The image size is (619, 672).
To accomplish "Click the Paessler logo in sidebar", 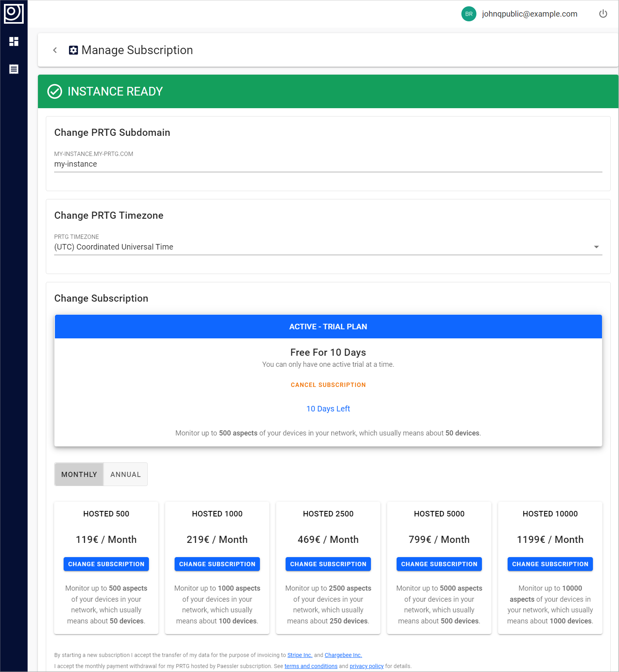I will (x=13, y=13).
